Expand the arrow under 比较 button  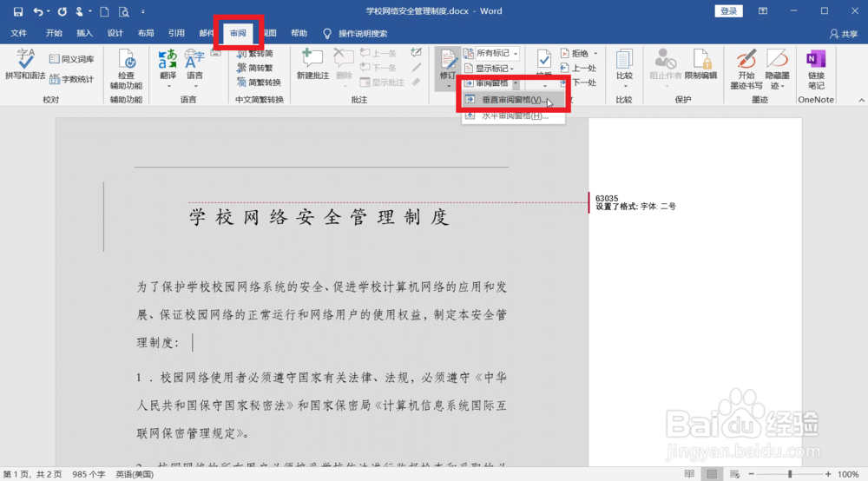click(625, 86)
